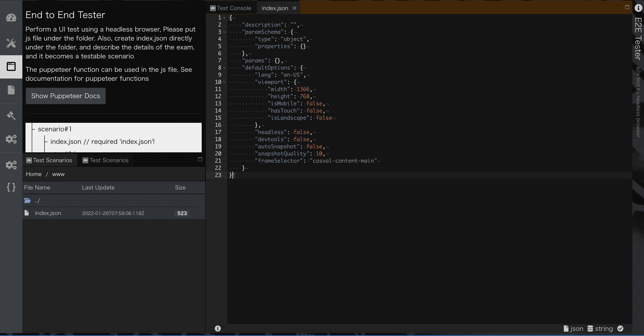The image size is (644, 336).
Task: Click the headless false value
Action: pos(301,132)
